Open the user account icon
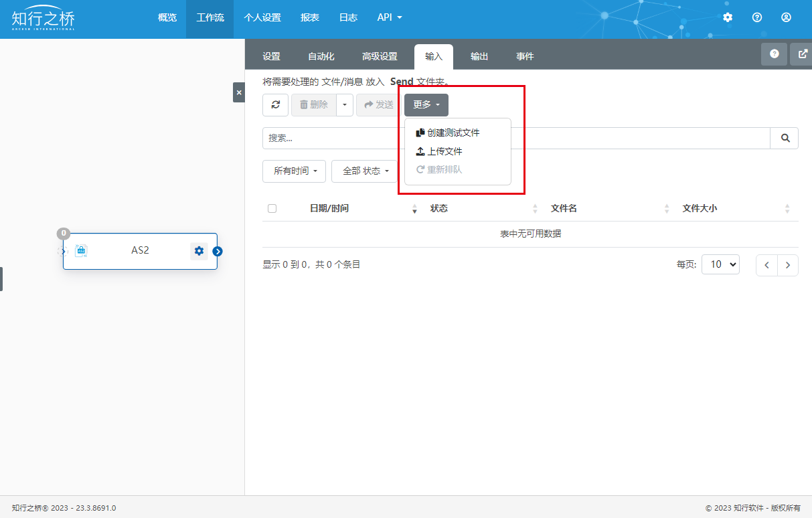Viewport: 812px width, 518px height. pos(787,17)
